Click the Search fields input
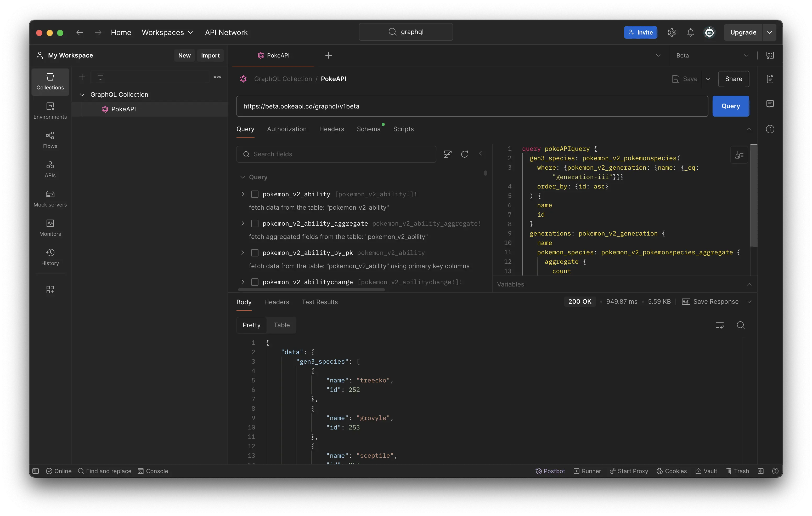The height and width of the screenshot is (516, 812). pos(336,154)
